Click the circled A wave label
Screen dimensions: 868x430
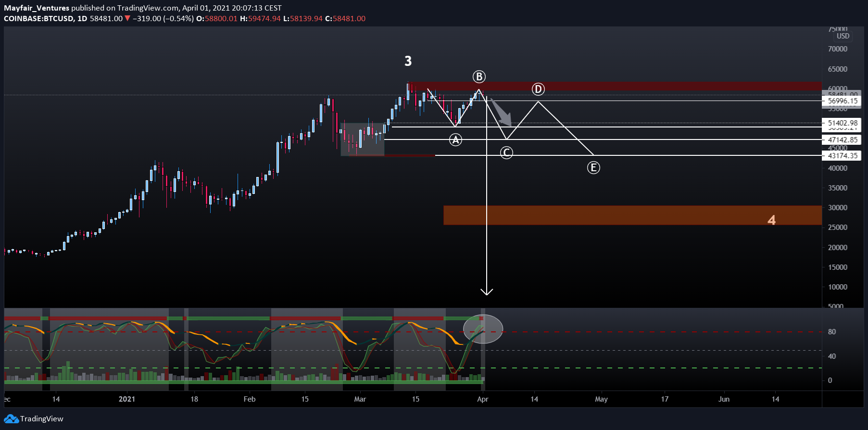(455, 140)
